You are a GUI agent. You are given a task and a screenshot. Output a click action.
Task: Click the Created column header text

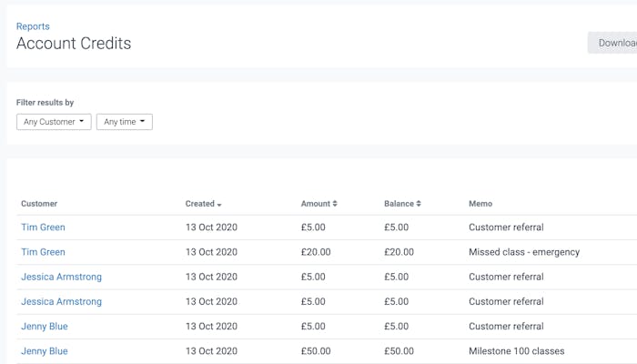tap(199, 204)
